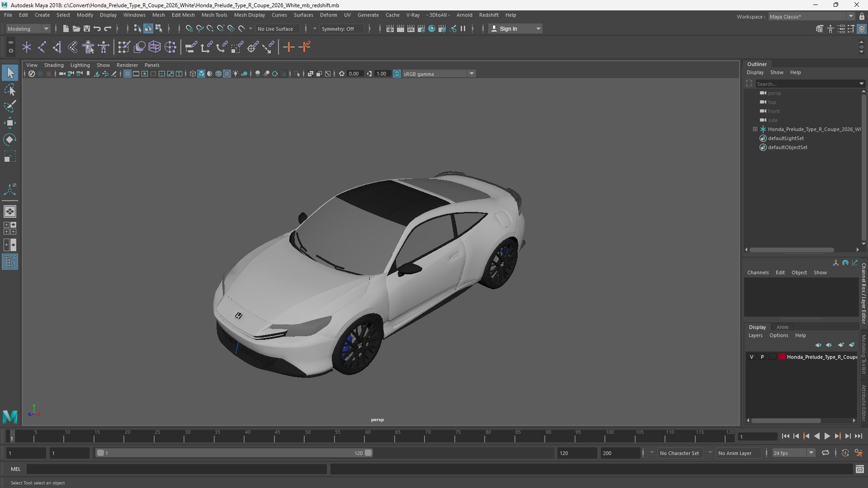Activate the Paint Selection tool
Screen dimensions: 868x488
pos(10,106)
